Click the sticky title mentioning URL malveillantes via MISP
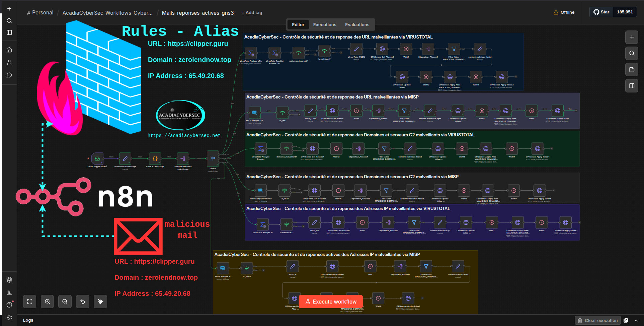644x326 pixels. point(332,97)
